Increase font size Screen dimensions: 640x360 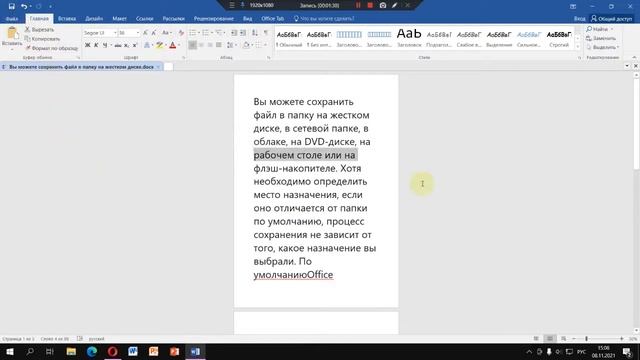[x=145, y=33]
